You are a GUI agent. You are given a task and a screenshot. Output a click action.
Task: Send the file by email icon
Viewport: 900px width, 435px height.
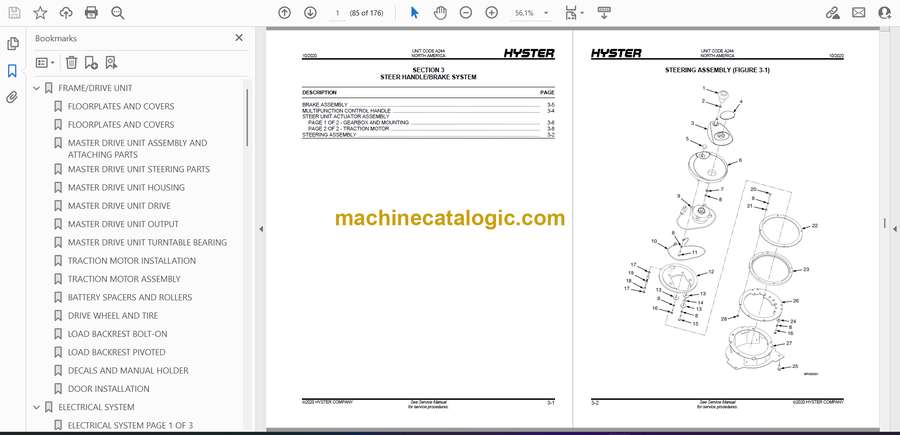click(858, 13)
